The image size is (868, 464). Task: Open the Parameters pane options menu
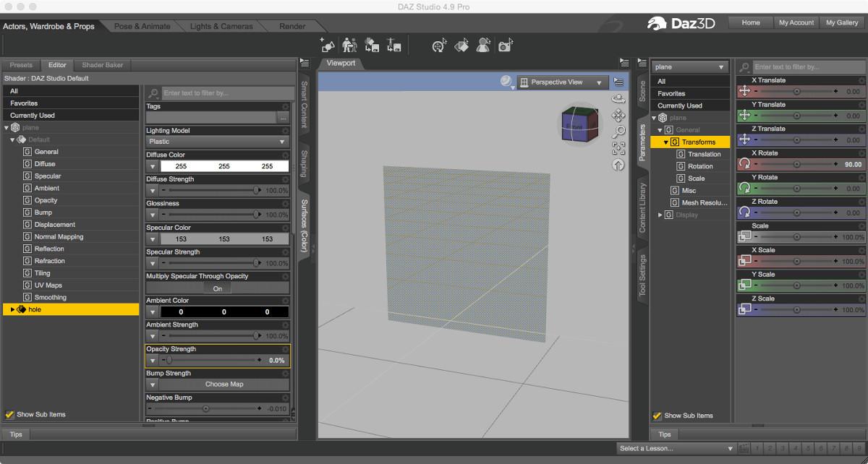click(641, 64)
